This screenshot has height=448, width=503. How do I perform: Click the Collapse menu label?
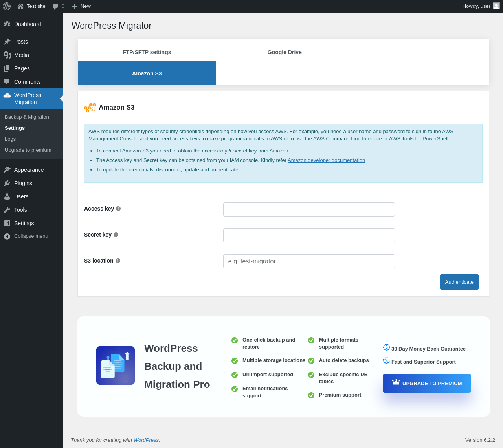(31, 236)
